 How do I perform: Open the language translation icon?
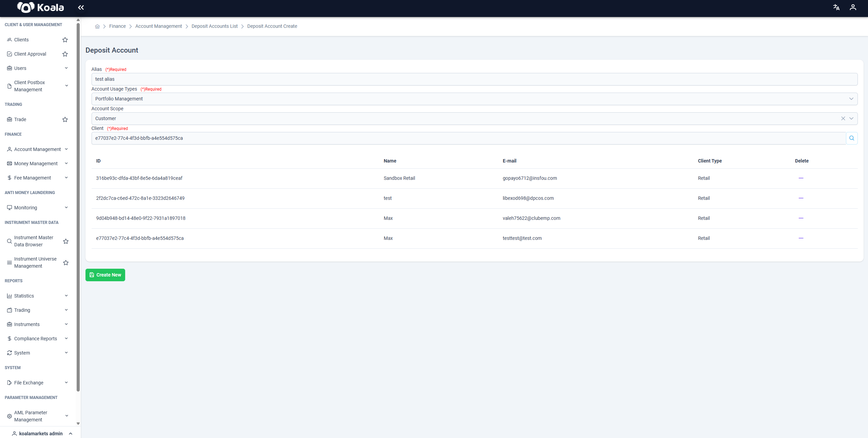coord(836,7)
